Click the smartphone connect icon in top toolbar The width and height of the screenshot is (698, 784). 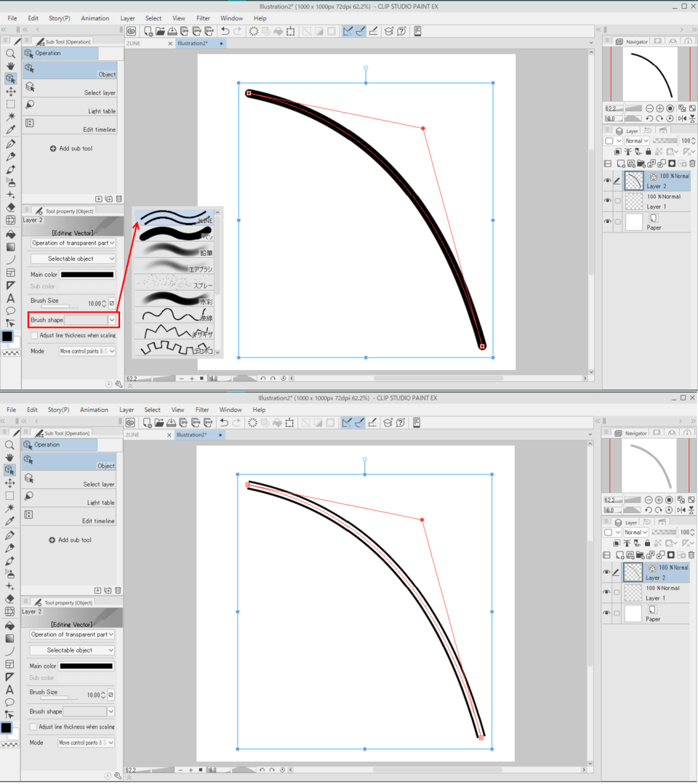tap(417, 31)
